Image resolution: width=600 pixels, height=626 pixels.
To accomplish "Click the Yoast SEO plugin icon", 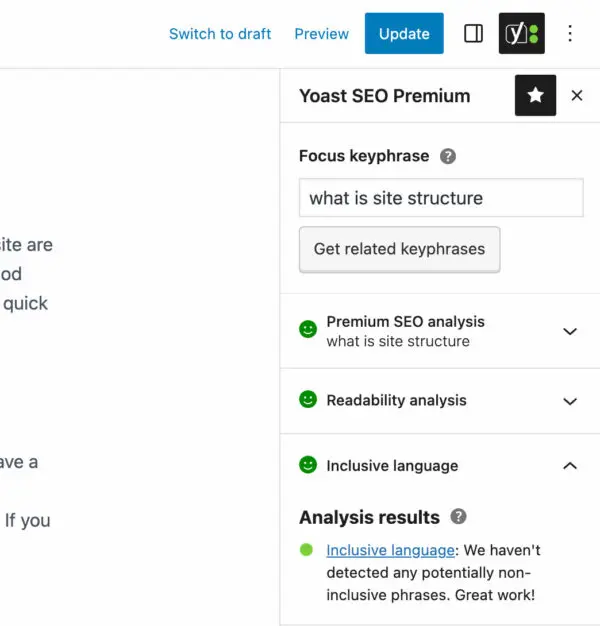I will click(x=522, y=34).
